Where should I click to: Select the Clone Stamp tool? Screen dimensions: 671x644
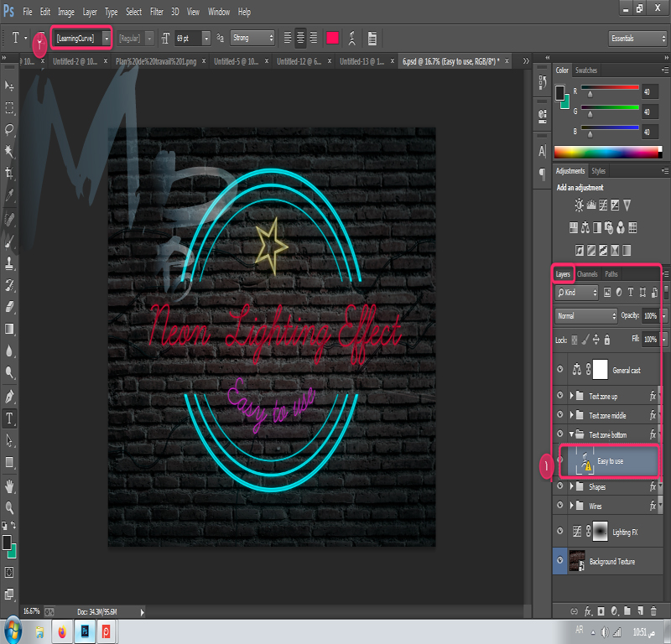tap(9, 263)
